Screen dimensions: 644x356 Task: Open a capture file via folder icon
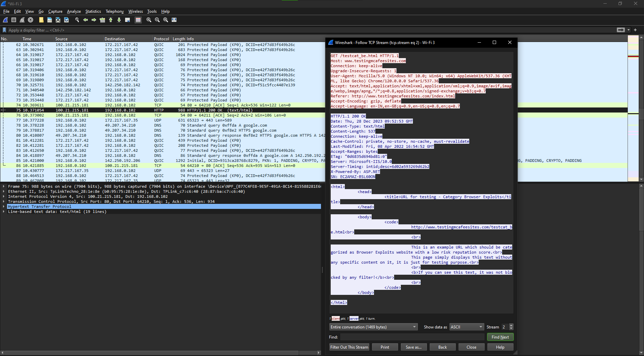41,20
